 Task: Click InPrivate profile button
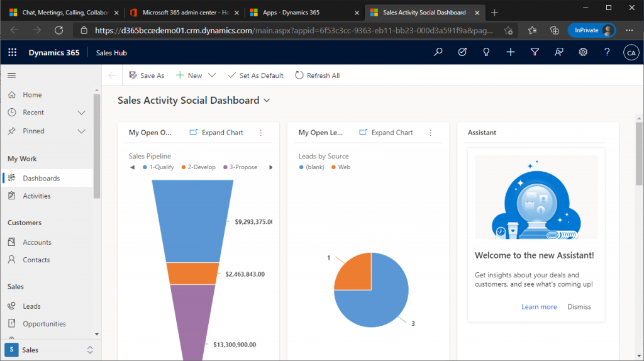coord(591,30)
